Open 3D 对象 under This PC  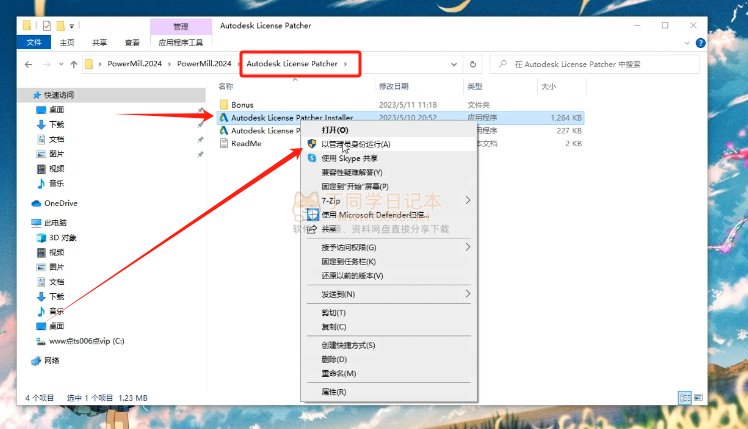click(62, 238)
